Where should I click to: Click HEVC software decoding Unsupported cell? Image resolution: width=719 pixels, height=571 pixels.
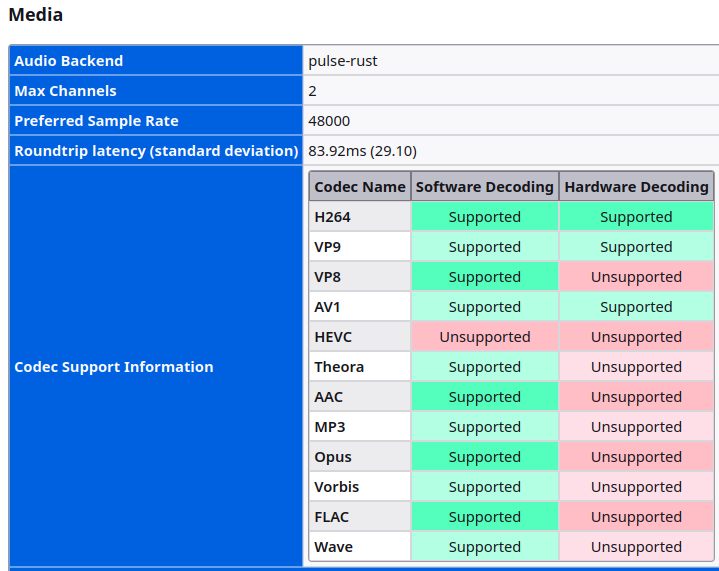pyautogui.click(x=485, y=337)
